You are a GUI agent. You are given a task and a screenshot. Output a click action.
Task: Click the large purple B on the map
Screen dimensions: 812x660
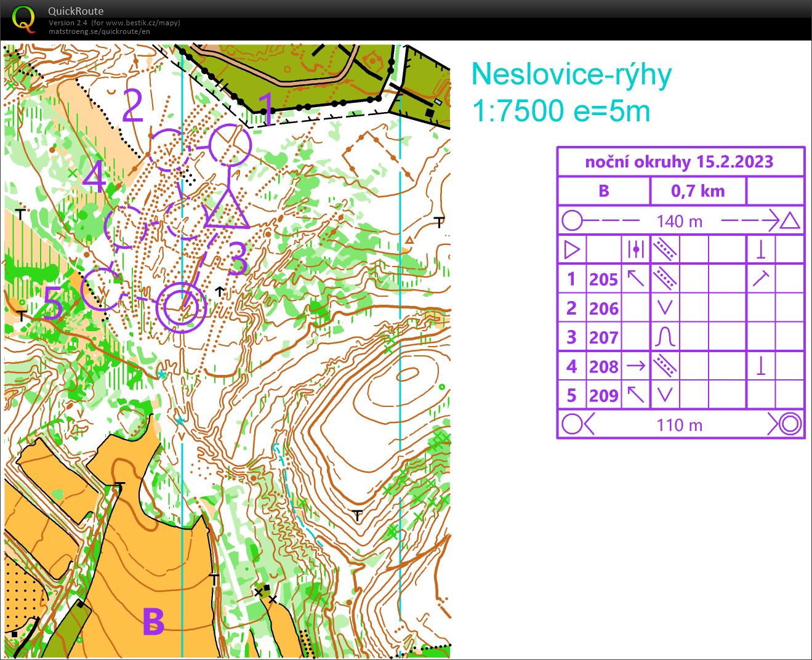tap(153, 621)
